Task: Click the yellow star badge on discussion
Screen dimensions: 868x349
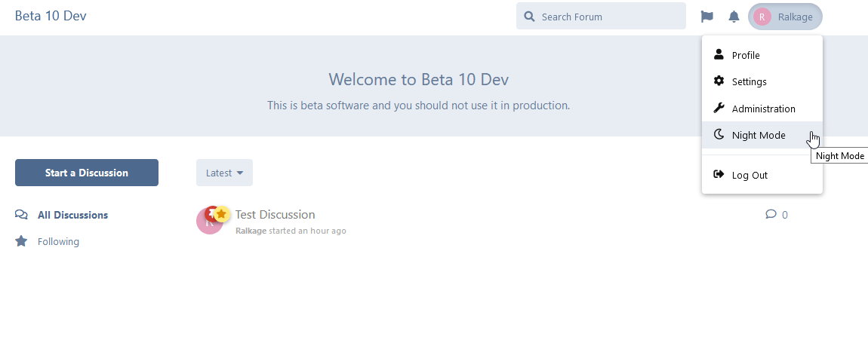Action: click(x=221, y=214)
